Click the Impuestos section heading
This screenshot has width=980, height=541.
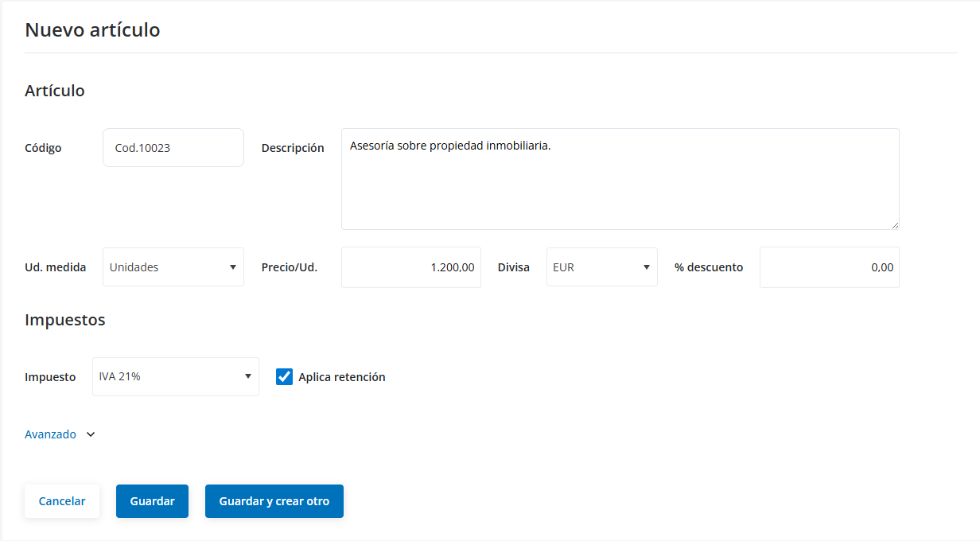pos(65,320)
